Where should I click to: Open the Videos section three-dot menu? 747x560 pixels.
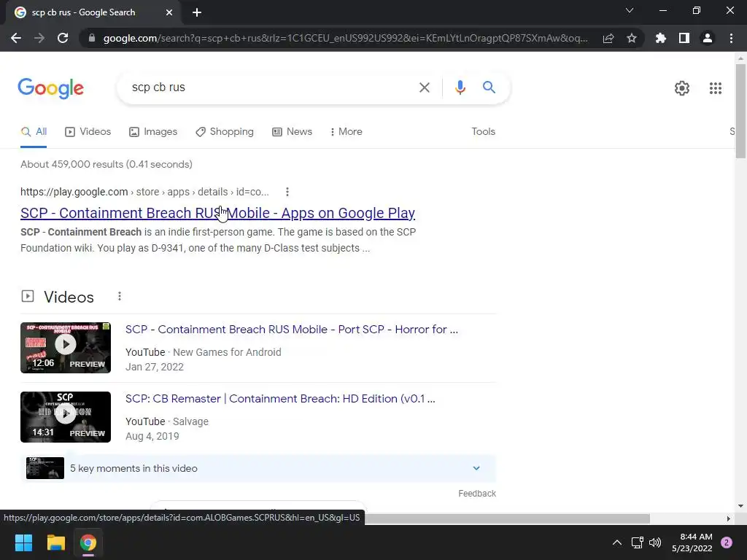tap(120, 297)
